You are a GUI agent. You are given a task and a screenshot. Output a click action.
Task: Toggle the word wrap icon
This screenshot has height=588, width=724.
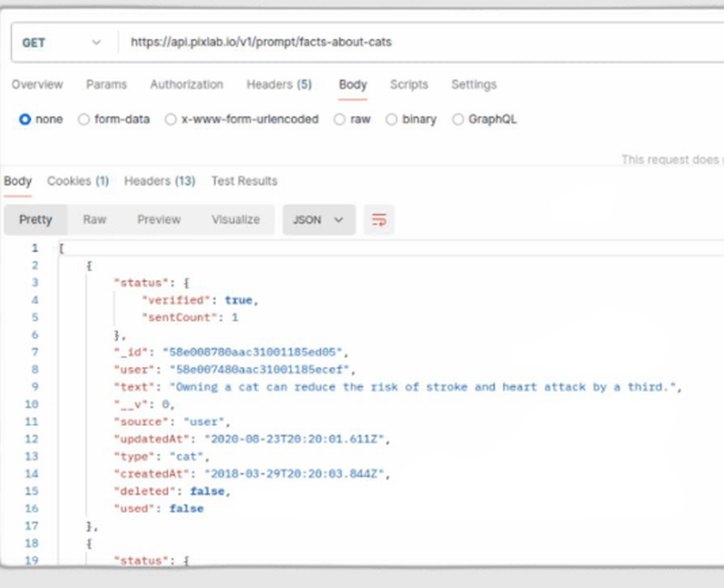(379, 220)
